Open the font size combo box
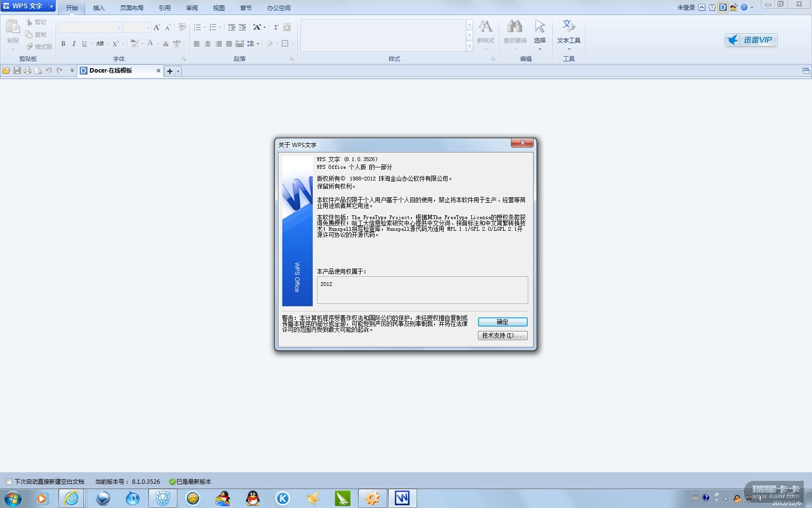 (x=137, y=28)
